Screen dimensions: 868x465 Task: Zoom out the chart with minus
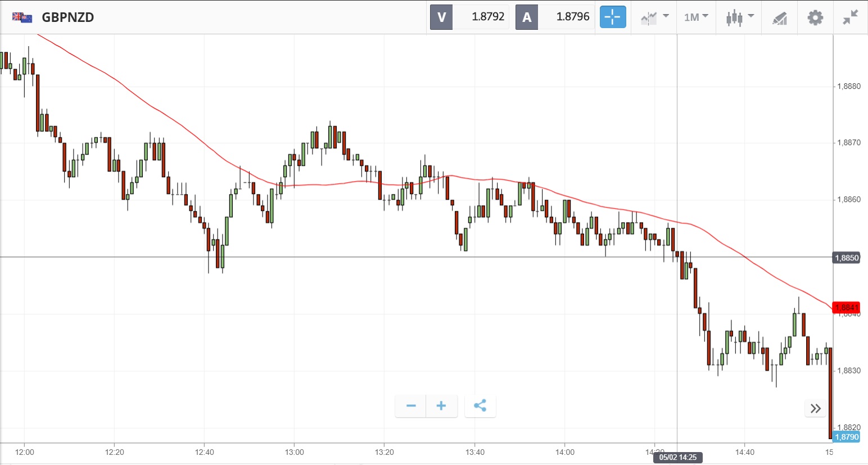pos(411,406)
